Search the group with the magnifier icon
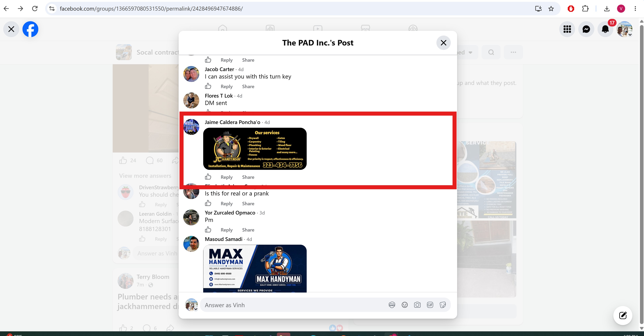Screen dimensions: 644x336 (x=491, y=52)
